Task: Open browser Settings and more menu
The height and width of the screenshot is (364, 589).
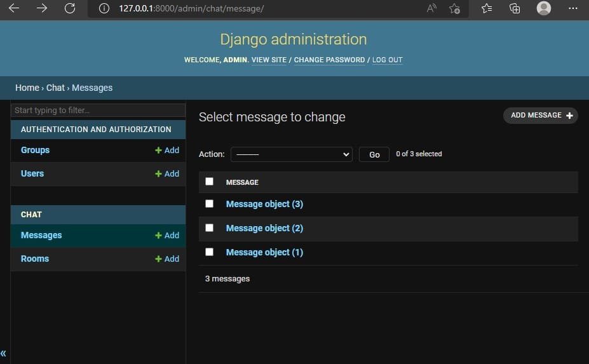Action: click(x=572, y=8)
